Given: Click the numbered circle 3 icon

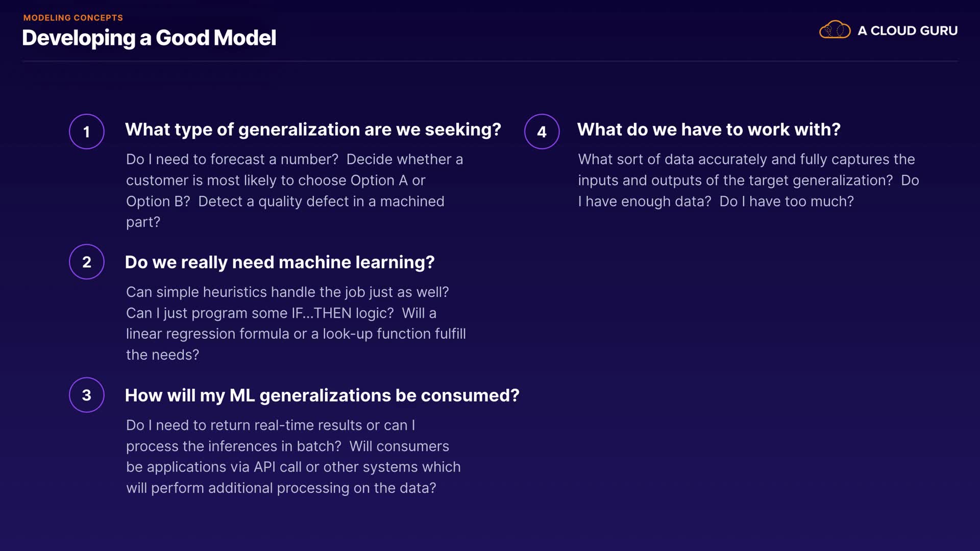Looking at the screenshot, I should point(87,395).
